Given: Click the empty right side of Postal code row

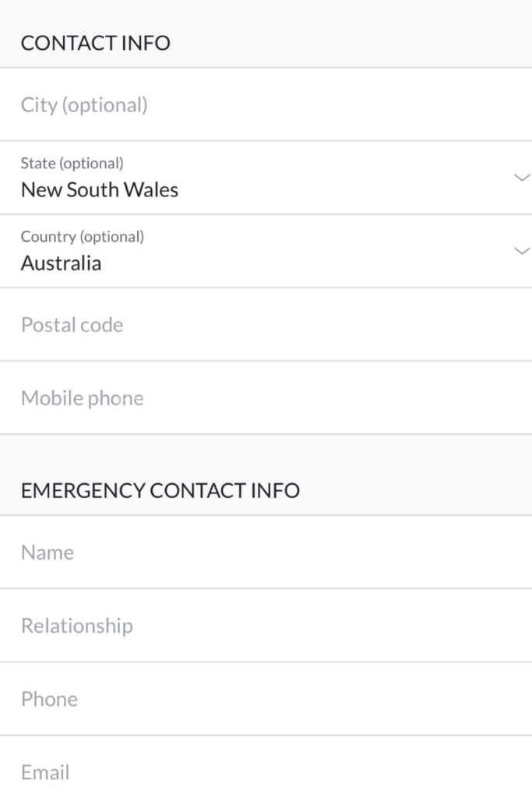Looking at the screenshot, I should 389,325.
